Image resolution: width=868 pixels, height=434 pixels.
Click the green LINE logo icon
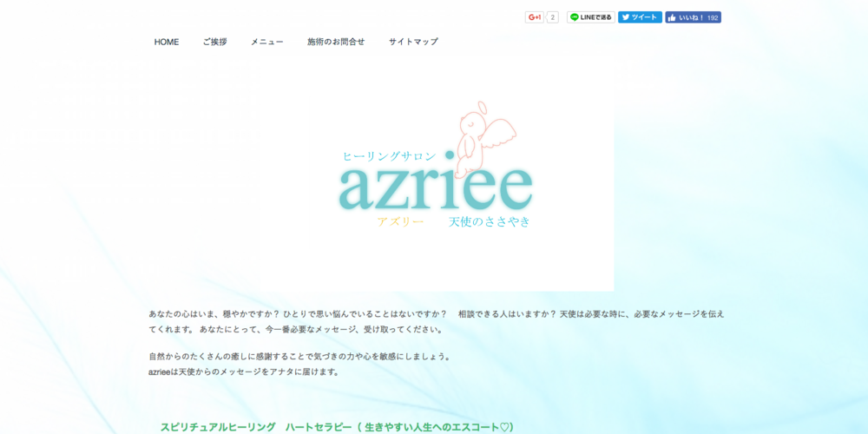(575, 17)
